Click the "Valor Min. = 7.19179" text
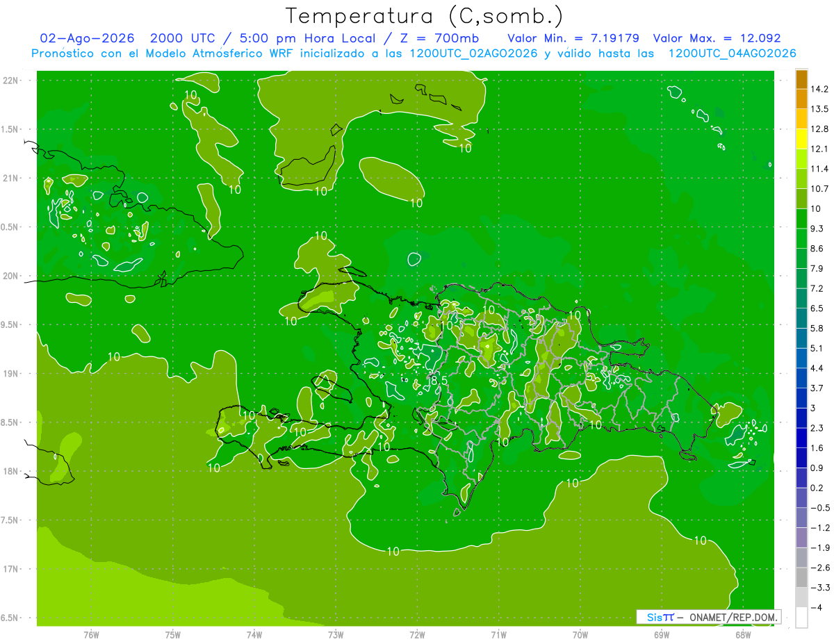The image size is (834, 644). [x=573, y=38]
